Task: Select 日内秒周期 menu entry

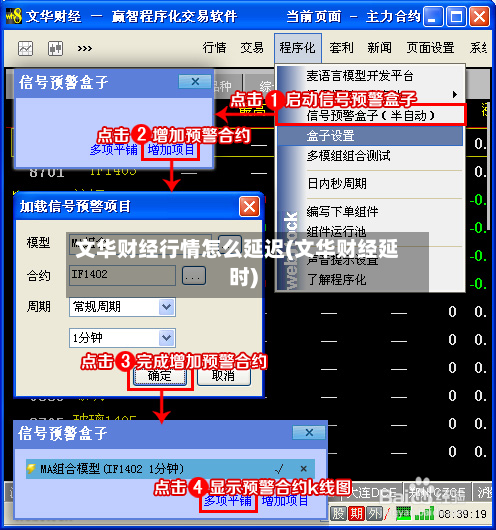Action: 337,184
